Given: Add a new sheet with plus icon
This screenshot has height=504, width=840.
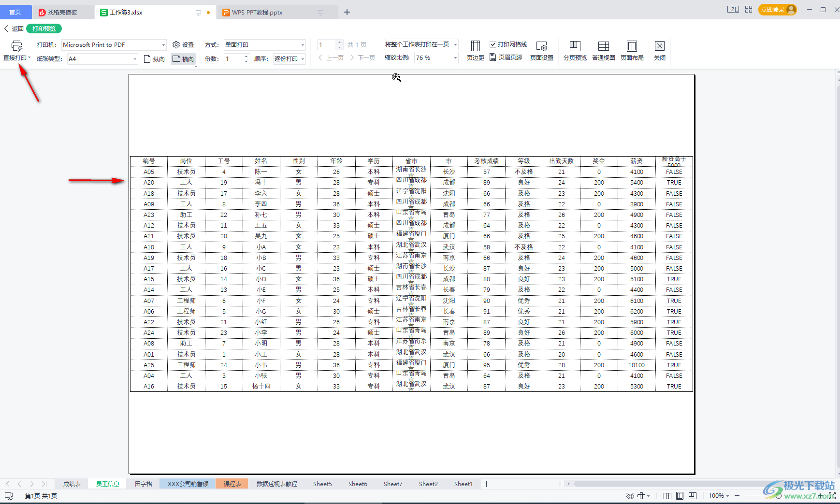Looking at the screenshot, I should [x=487, y=484].
